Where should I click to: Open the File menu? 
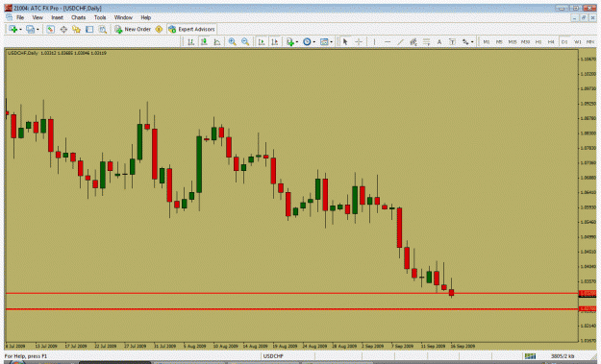20,17
